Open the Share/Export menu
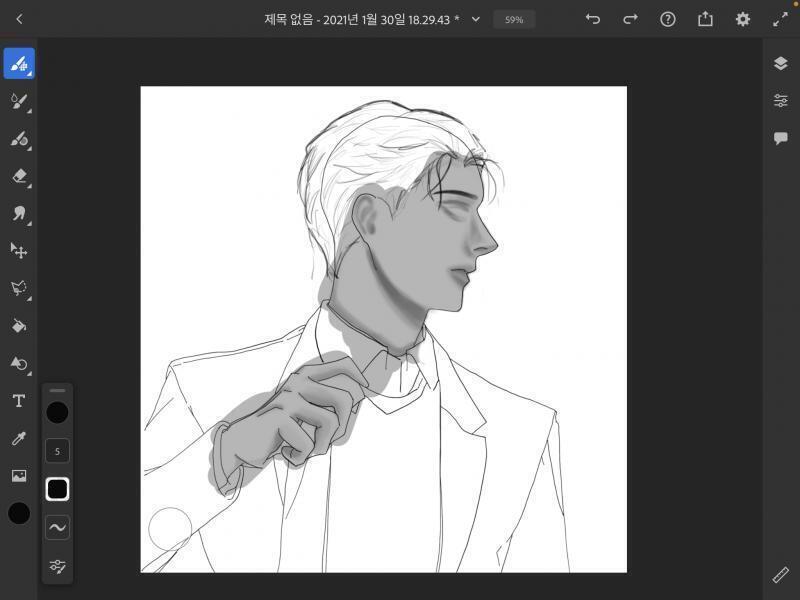The image size is (800, 600). [x=705, y=19]
